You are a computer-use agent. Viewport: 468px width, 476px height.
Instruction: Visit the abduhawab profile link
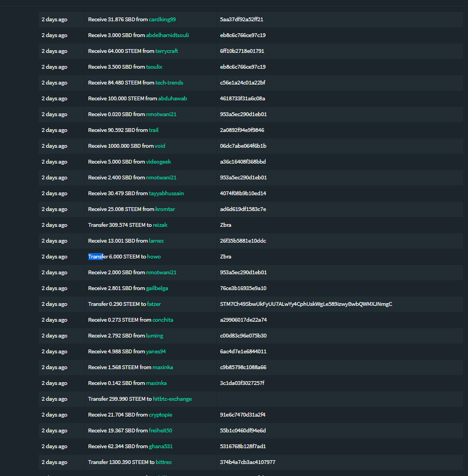pyautogui.click(x=173, y=98)
